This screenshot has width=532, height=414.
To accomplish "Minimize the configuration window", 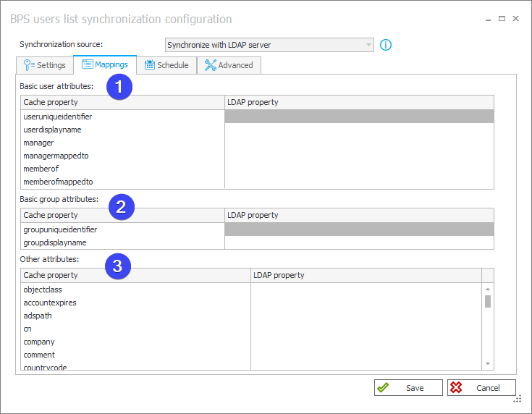I will (x=489, y=19).
